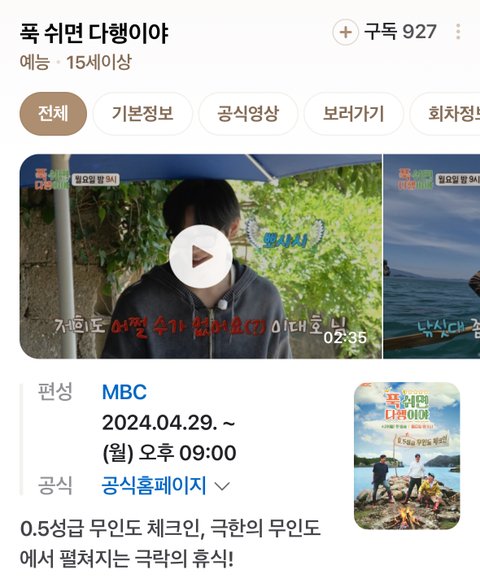
Task: Expand the 공식홈페이지 chevron
Action: tap(222, 486)
